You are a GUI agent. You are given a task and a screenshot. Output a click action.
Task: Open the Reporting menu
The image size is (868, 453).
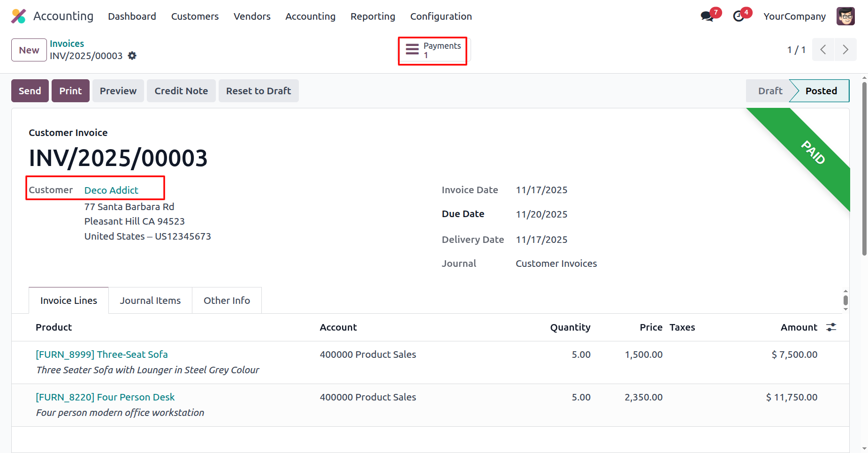tap(373, 16)
